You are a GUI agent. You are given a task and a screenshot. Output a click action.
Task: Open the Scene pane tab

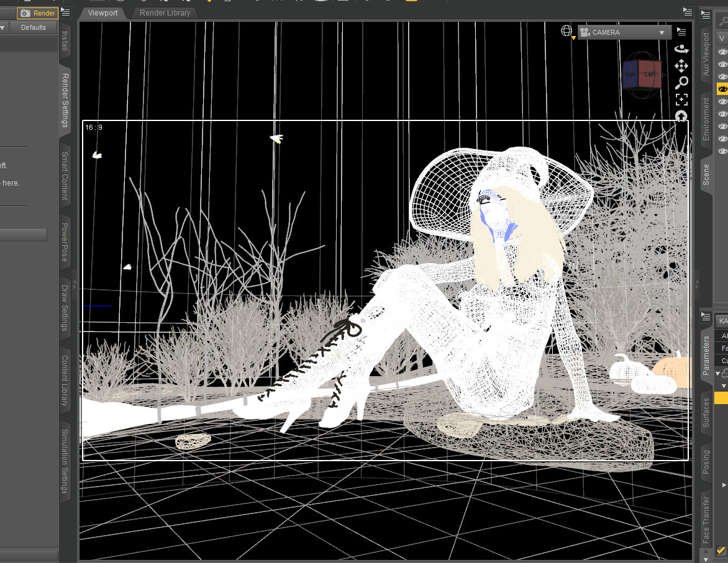(x=706, y=174)
